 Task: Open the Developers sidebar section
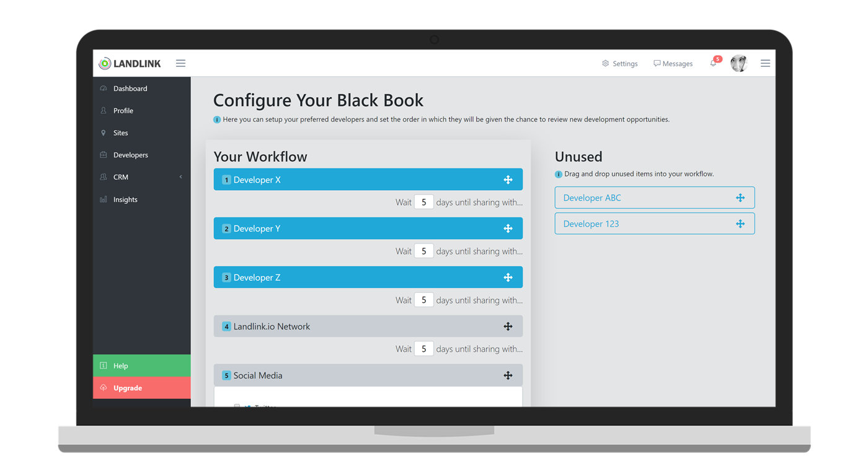pos(130,155)
